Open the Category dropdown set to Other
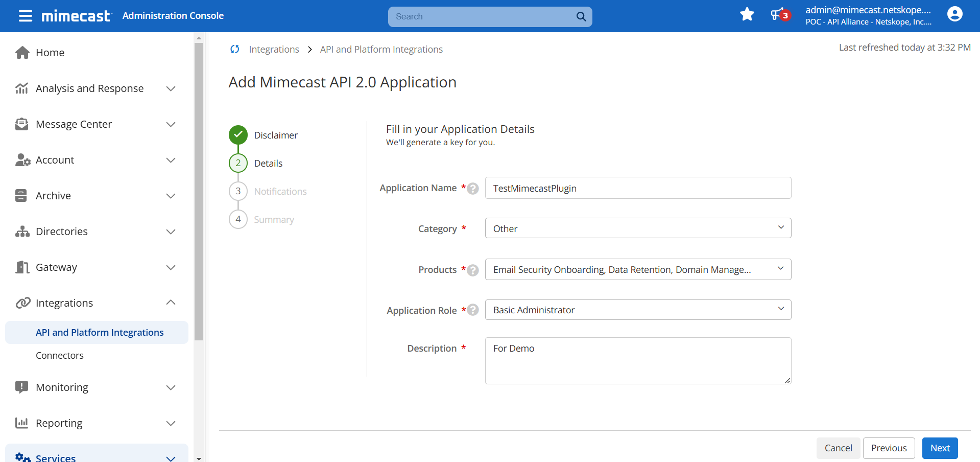 click(x=638, y=228)
